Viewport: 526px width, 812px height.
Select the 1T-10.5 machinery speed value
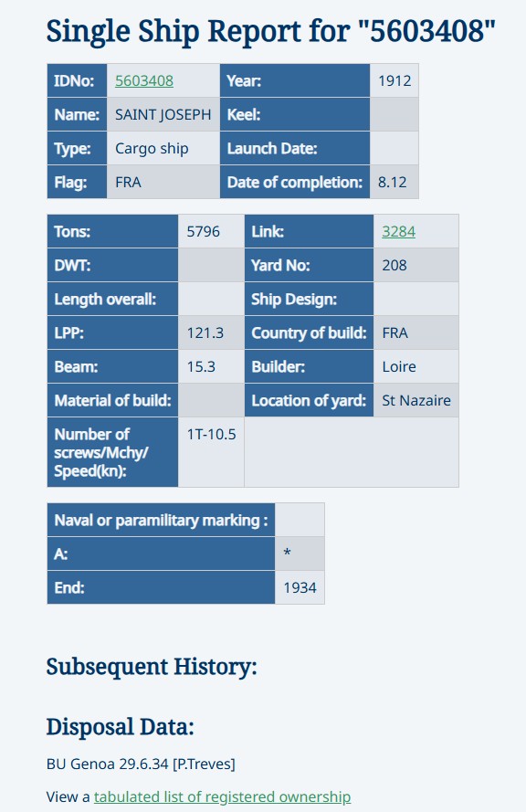(x=211, y=452)
